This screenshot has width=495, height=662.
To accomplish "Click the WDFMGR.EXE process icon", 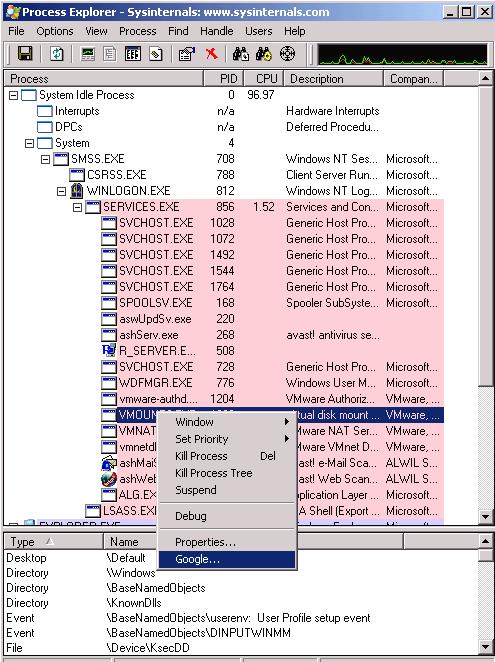I will coord(109,383).
